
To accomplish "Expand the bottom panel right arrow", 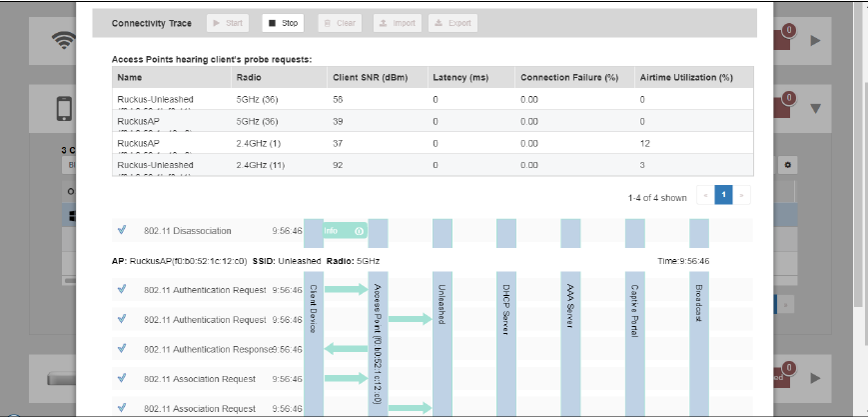I will pyautogui.click(x=815, y=378).
